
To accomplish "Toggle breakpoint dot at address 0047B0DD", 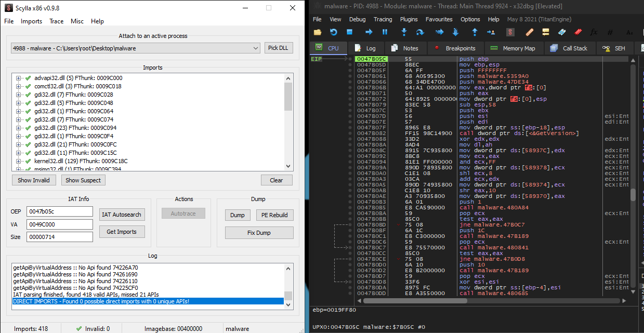I will (x=351, y=293).
